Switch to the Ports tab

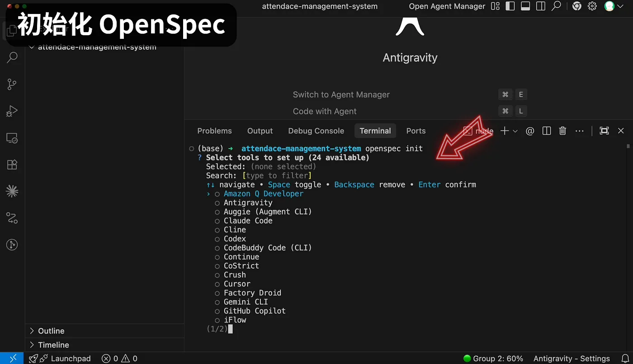click(416, 131)
